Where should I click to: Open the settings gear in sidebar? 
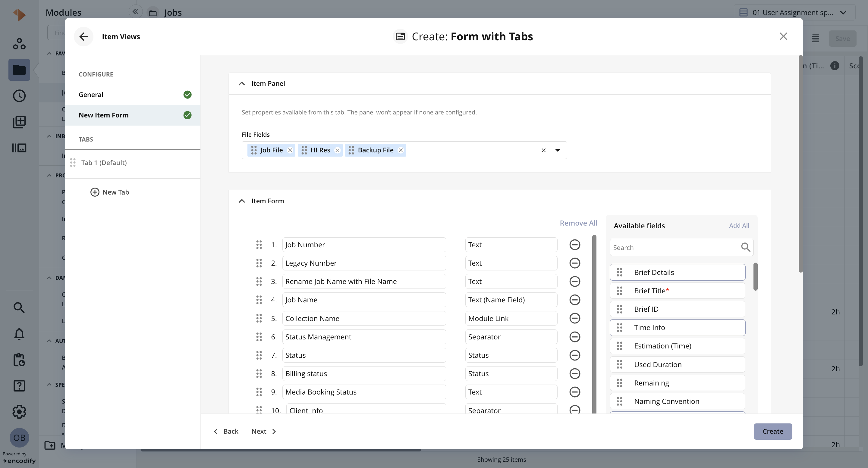pyautogui.click(x=19, y=411)
